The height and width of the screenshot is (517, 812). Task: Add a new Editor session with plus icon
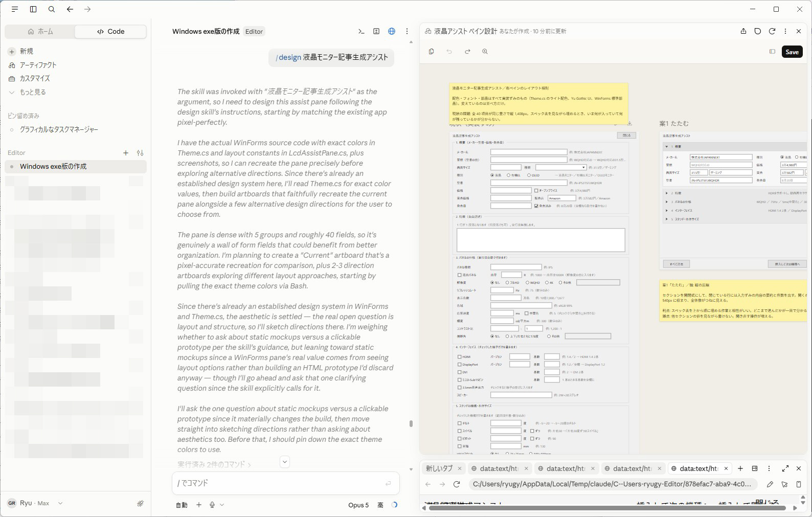[x=126, y=153]
